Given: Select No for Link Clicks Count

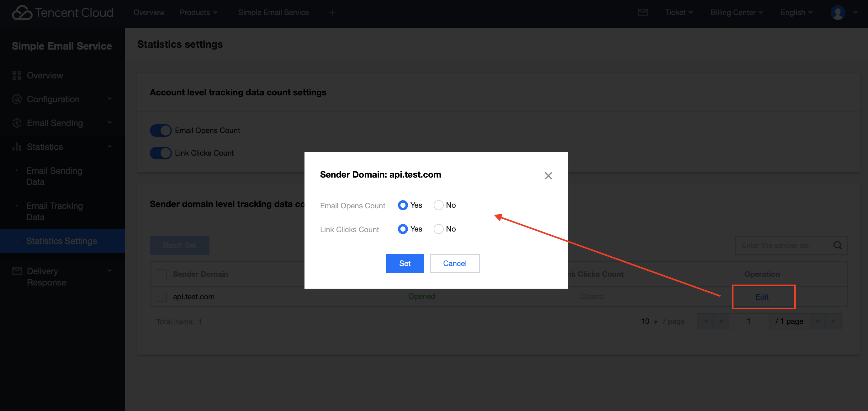Looking at the screenshot, I should point(438,229).
